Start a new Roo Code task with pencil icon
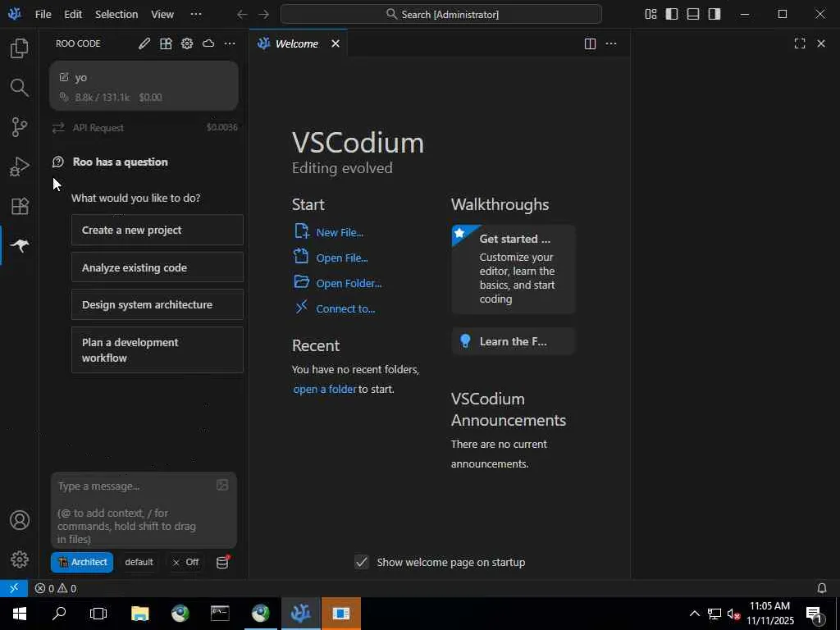The width and height of the screenshot is (840, 630). (x=144, y=43)
